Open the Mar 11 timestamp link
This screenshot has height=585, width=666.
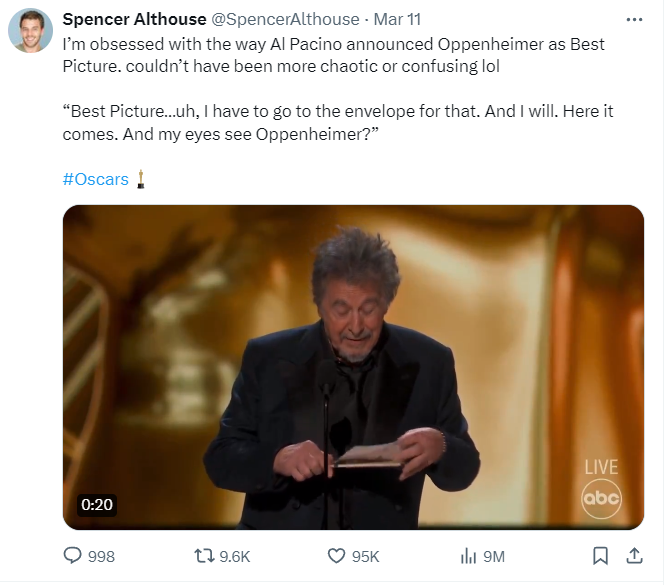395,20
